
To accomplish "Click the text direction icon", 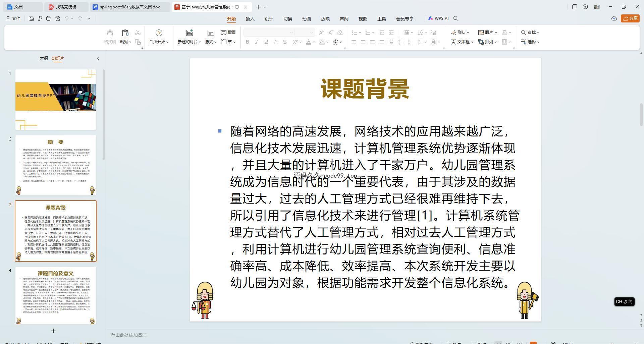I will 421,33.
